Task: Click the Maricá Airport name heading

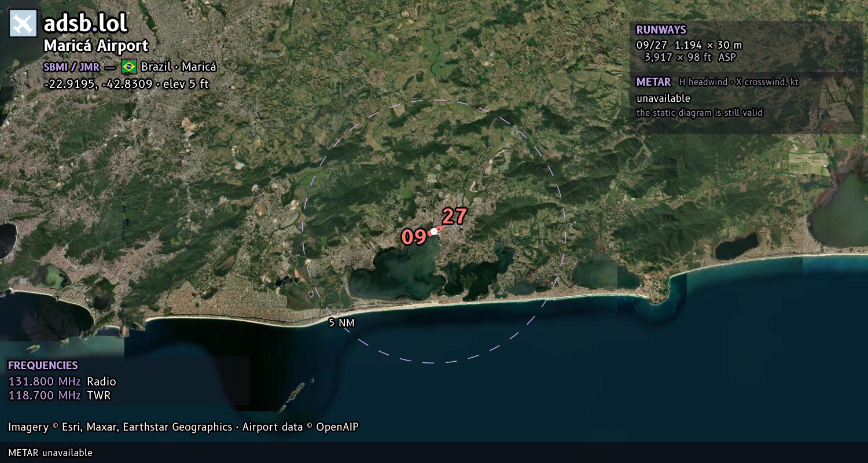Action: click(96, 46)
